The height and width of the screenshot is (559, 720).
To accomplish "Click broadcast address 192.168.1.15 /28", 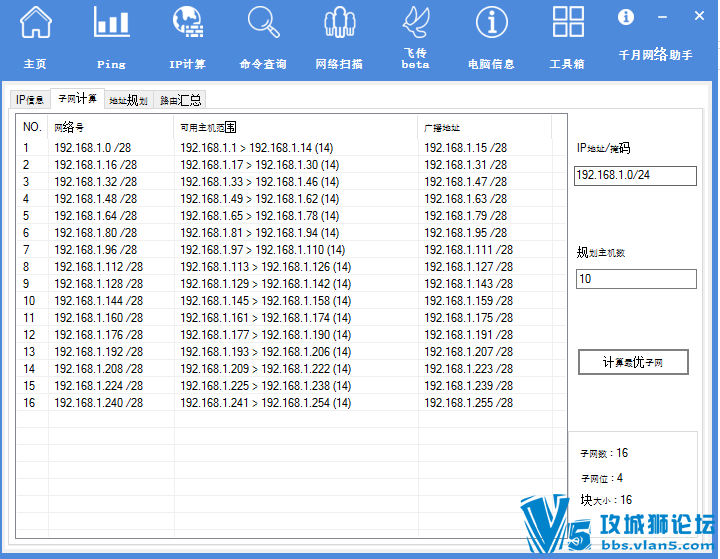I will (466, 148).
